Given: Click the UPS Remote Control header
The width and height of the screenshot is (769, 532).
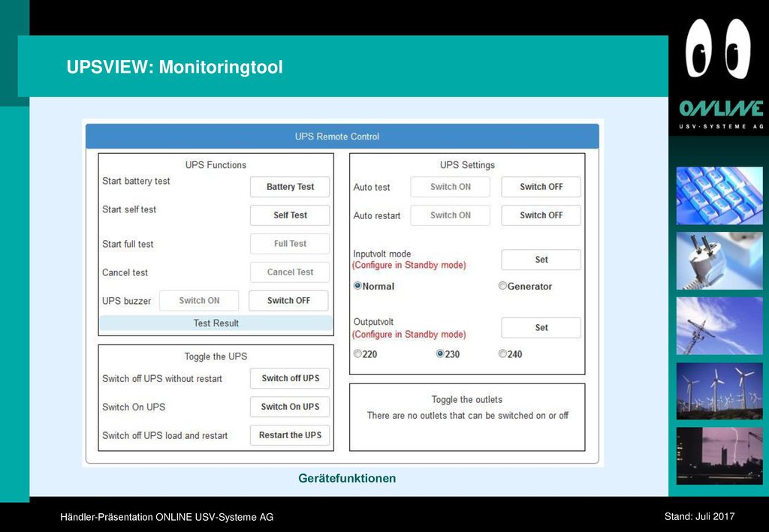Looking at the screenshot, I should pos(342,136).
